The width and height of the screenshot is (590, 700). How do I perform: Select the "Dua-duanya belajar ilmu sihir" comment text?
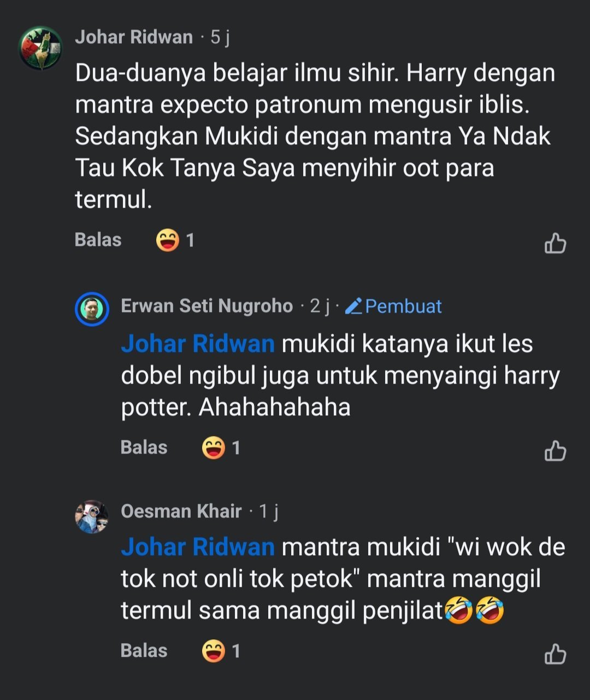[314, 136]
